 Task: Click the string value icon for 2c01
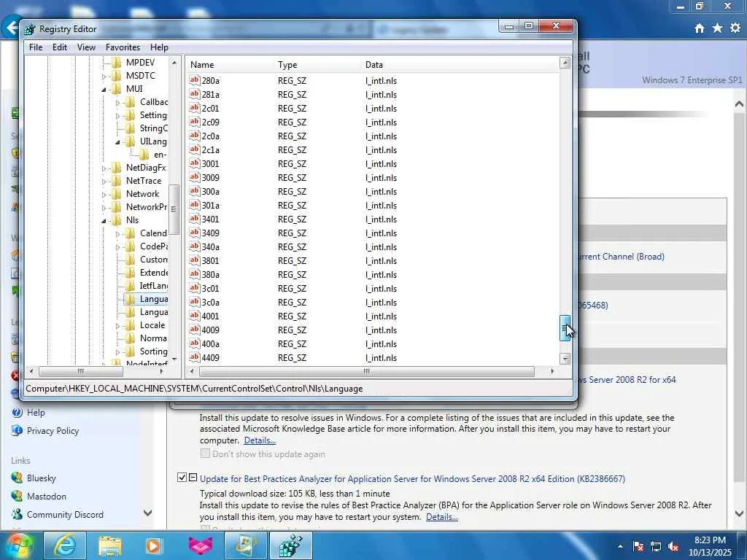point(194,108)
